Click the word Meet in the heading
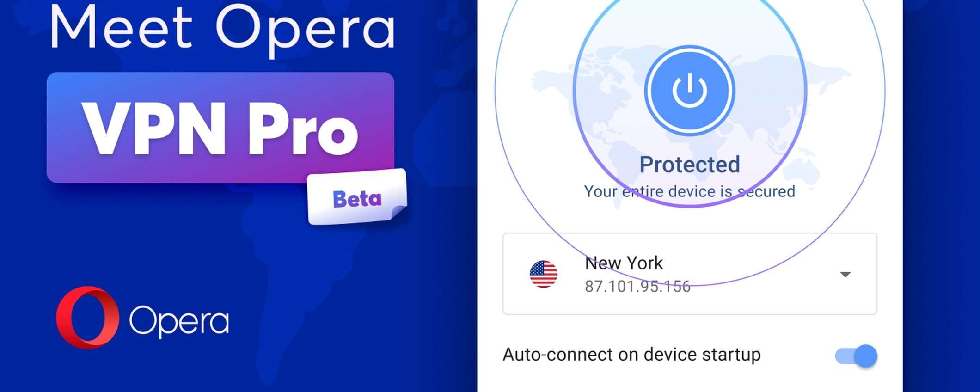 [121, 27]
